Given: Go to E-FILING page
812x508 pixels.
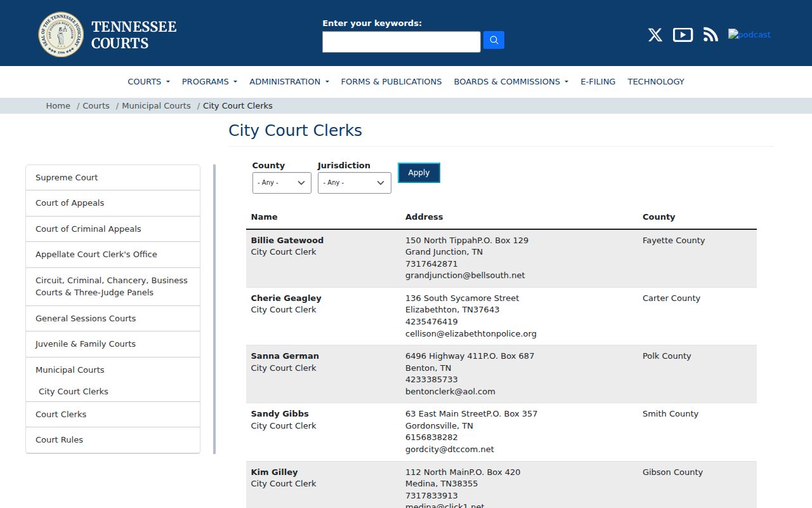Looking at the screenshot, I should (598, 81).
